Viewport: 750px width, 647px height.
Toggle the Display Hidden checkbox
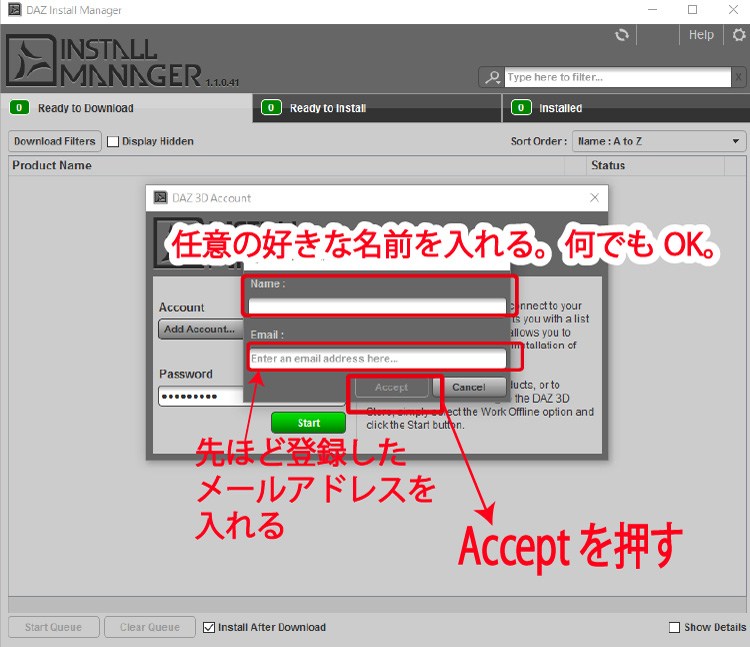tap(113, 141)
